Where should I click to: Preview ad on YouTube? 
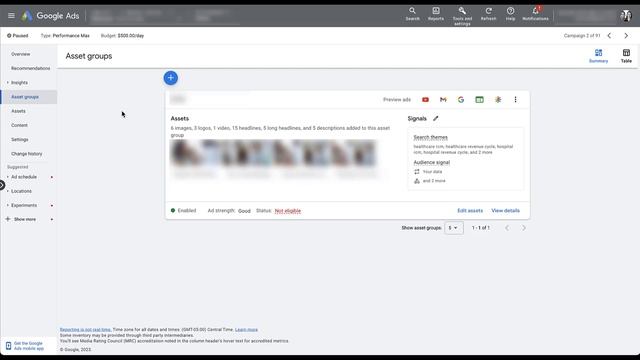425,100
